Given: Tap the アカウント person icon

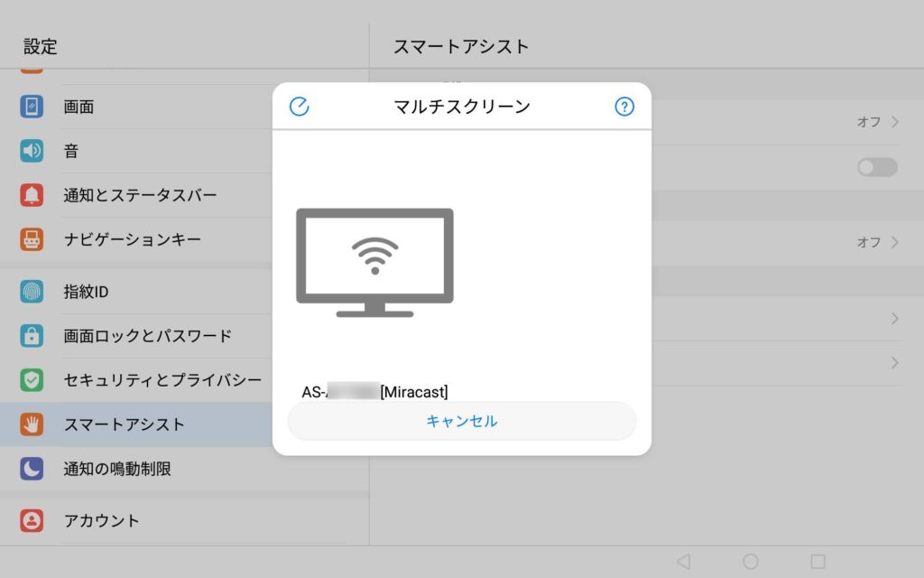Looking at the screenshot, I should click(32, 521).
